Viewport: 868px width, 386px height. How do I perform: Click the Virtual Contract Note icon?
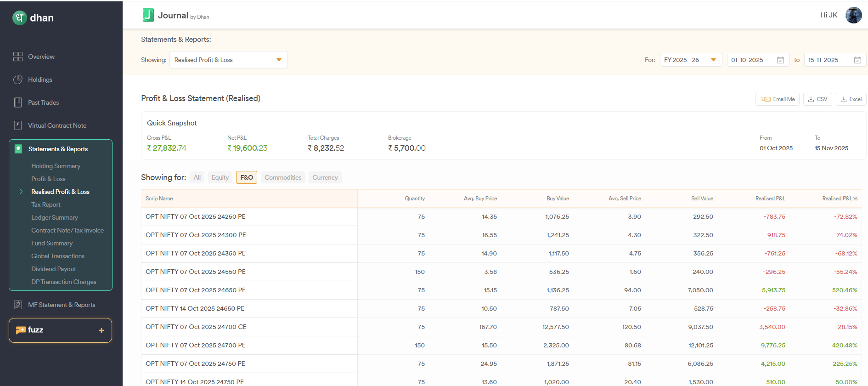coord(18,125)
